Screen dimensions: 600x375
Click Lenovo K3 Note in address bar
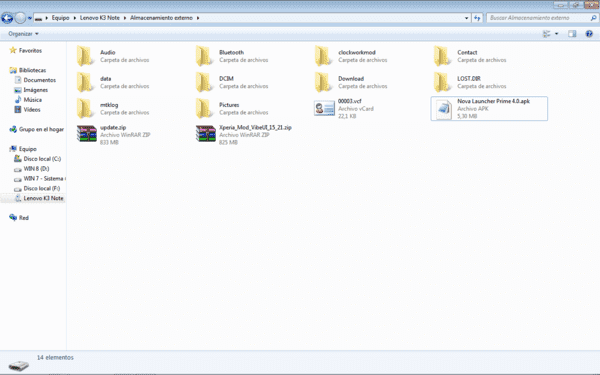click(x=99, y=18)
